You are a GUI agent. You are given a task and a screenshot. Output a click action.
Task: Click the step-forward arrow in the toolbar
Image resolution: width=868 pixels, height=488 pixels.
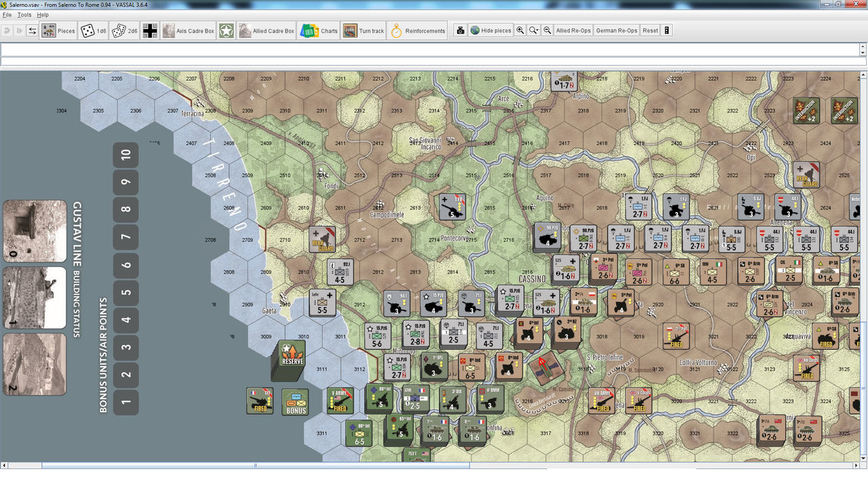click(20, 30)
